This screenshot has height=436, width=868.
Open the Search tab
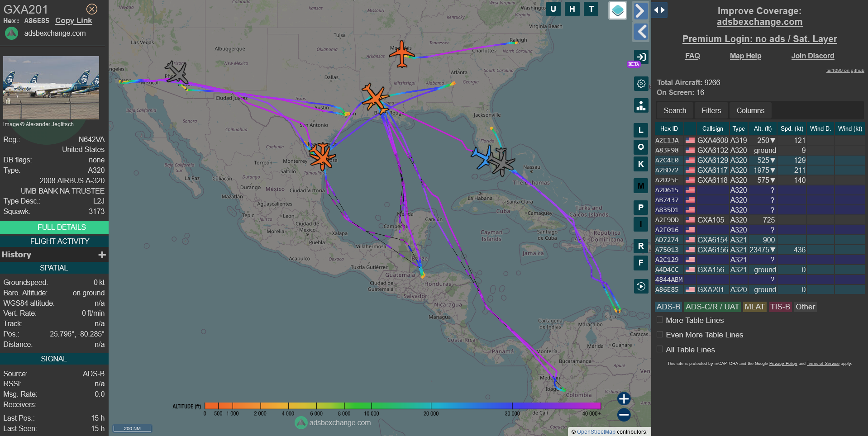coord(675,111)
